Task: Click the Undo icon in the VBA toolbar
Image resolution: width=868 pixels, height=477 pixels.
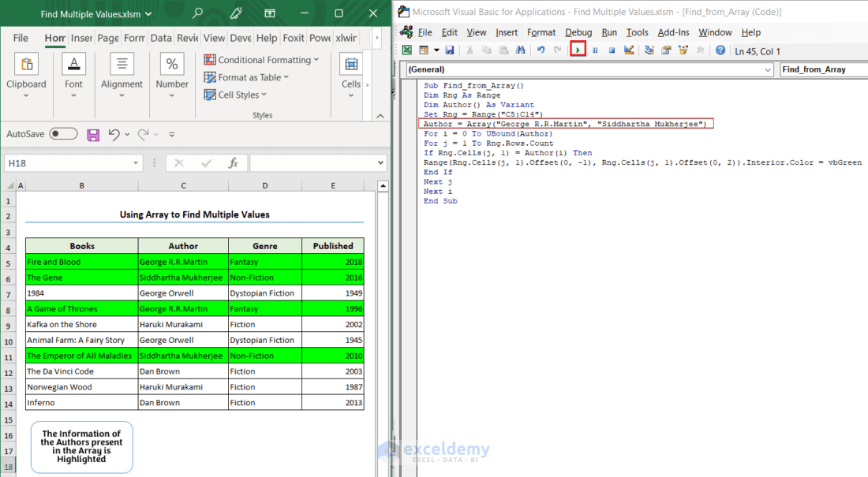Action: pos(541,50)
